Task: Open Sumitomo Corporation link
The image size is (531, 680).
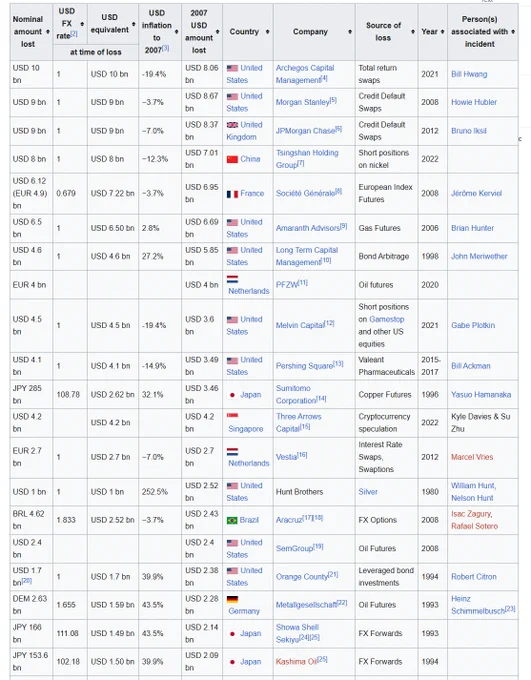Action: click(x=295, y=394)
